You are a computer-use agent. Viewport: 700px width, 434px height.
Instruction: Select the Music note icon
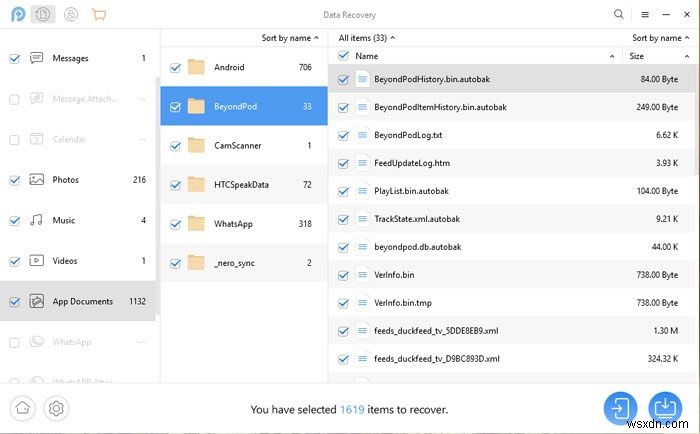pyautogui.click(x=36, y=220)
